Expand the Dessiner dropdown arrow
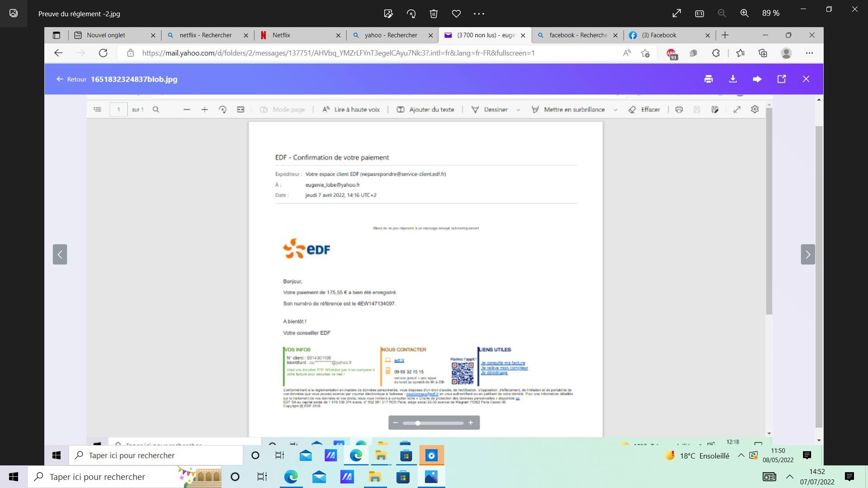This screenshot has width=868, height=488. 518,110
